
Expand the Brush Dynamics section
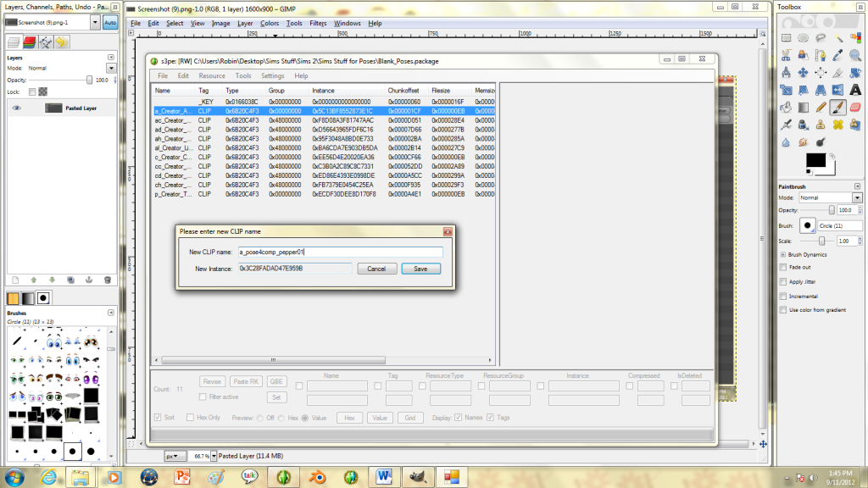[x=782, y=254]
